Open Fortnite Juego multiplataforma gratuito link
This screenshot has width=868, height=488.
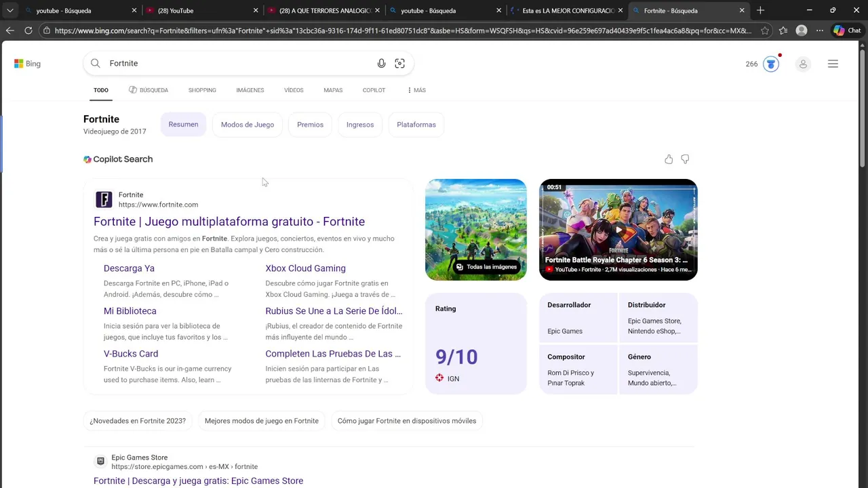pyautogui.click(x=229, y=222)
